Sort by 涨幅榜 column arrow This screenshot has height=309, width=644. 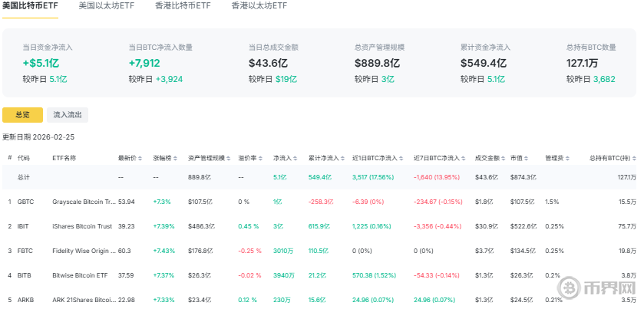[x=174, y=157]
